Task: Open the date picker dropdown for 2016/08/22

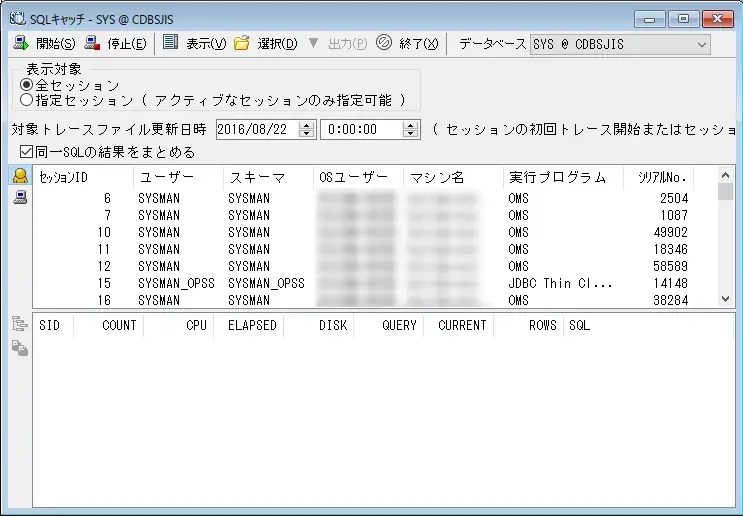Action: tap(306, 129)
